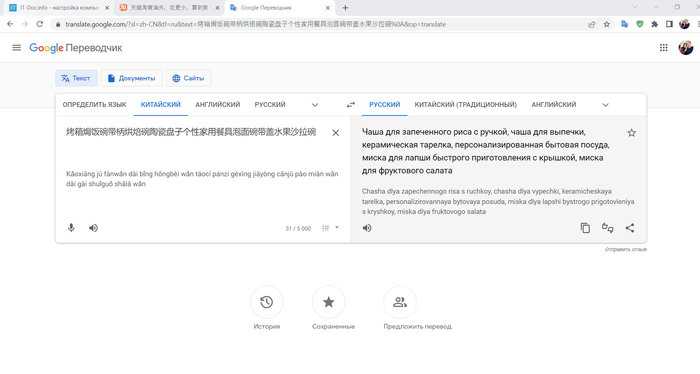Open the Google Translate extension icon

pyautogui.click(x=625, y=24)
